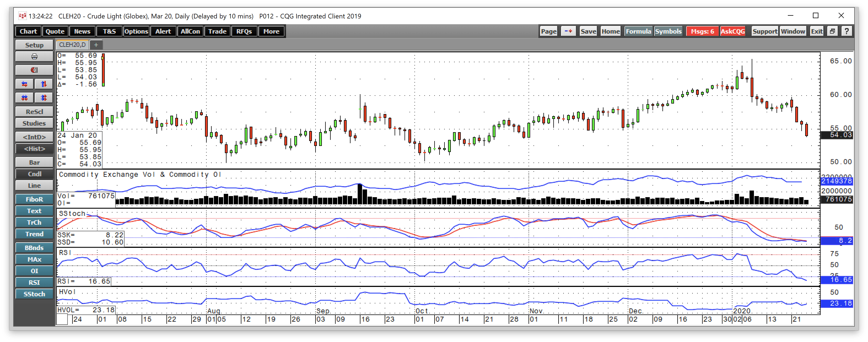Viewport: 868px width, 342px height.
Task: Click the vertical compress-expand arrows icon
Action: tap(44, 98)
